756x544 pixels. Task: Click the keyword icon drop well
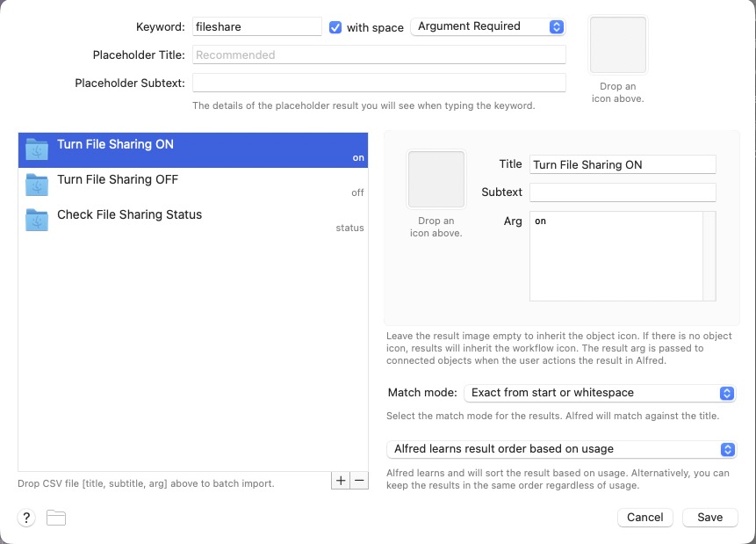pyautogui.click(x=618, y=45)
